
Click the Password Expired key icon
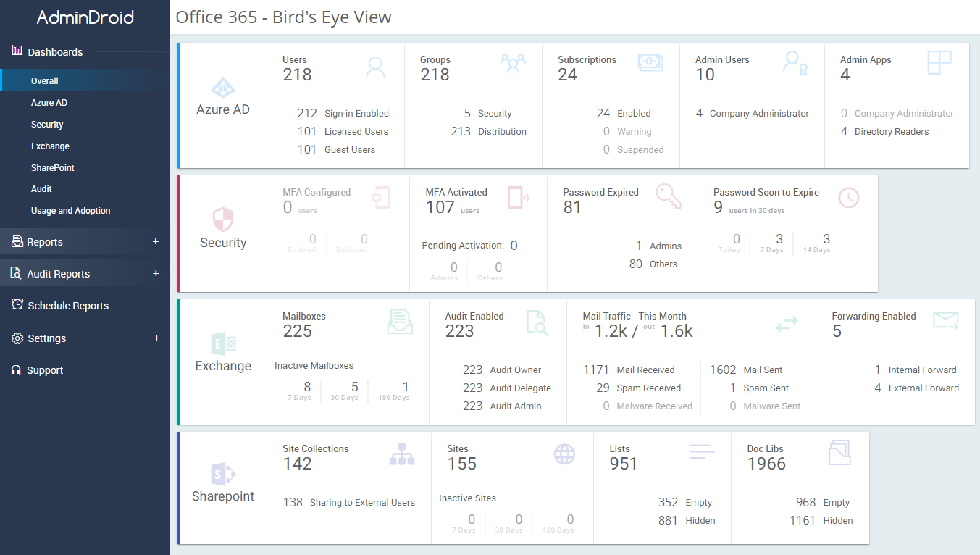[668, 196]
